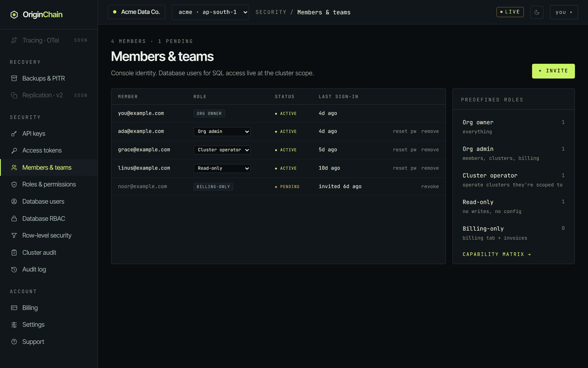Open Database users page

[49, 201]
